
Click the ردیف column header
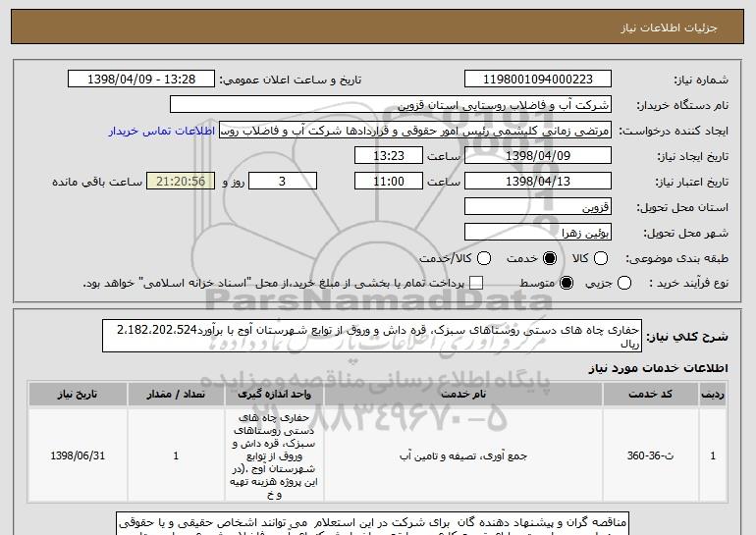coord(713,395)
